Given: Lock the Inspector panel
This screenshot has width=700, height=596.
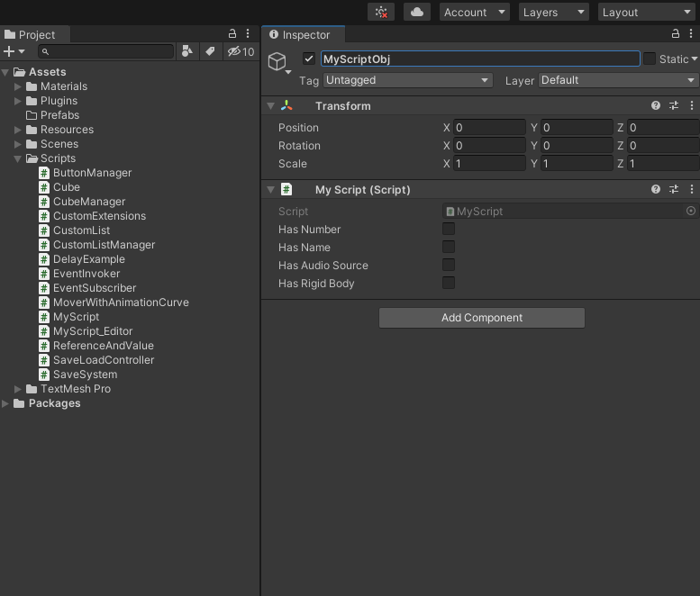Looking at the screenshot, I should pyautogui.click(x=676, y=33).
